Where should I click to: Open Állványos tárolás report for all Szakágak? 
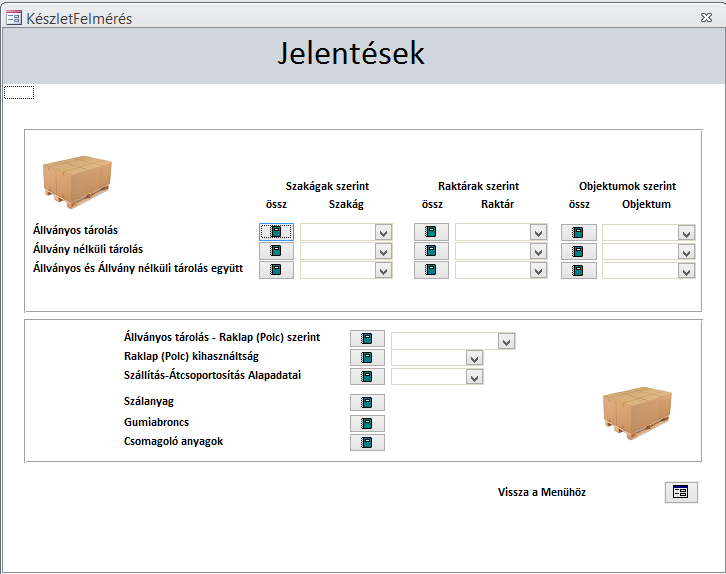[276, 232]
